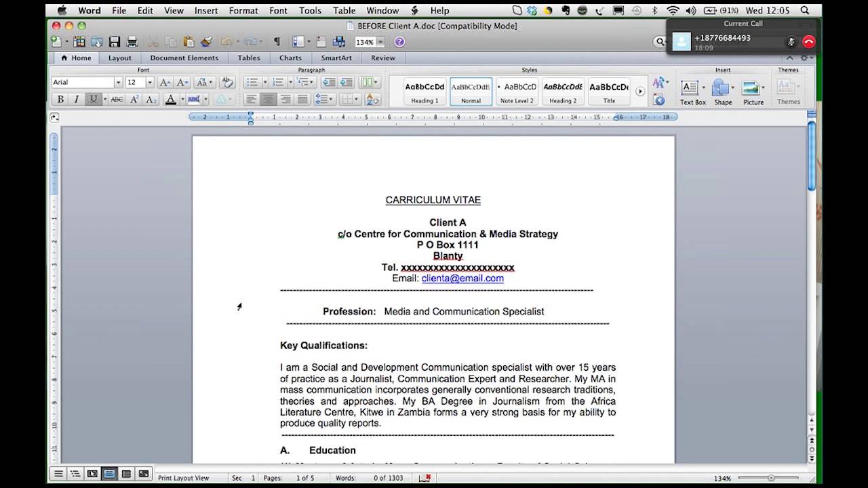Image resolution: width=868 pixels, height=488 pixels.
Task: Switch to Layout ribbon tab
Action: (x=120, y=58)
